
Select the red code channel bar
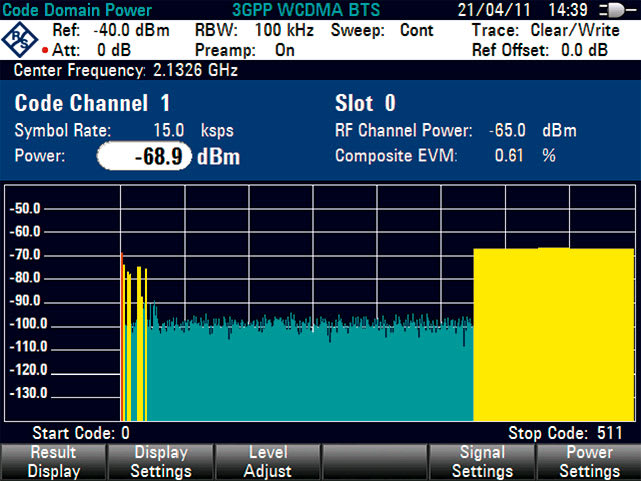click(x=122, y=337)
